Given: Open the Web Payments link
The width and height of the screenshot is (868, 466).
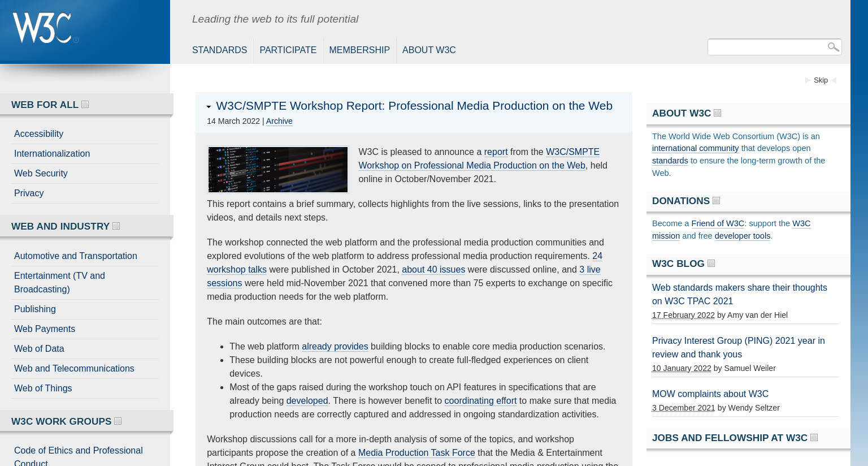Looking at the screenshot, I should [x=45, y=329].
